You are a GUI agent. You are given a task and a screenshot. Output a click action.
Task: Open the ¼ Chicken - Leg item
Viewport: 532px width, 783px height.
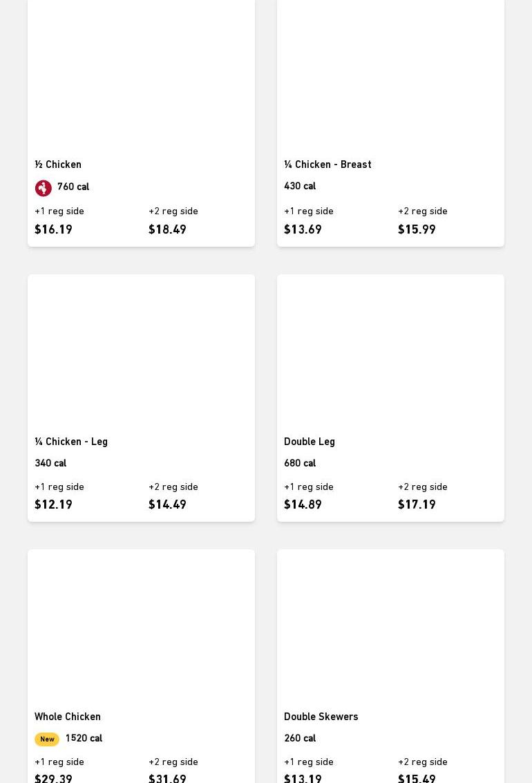click(x=71, y=442)
